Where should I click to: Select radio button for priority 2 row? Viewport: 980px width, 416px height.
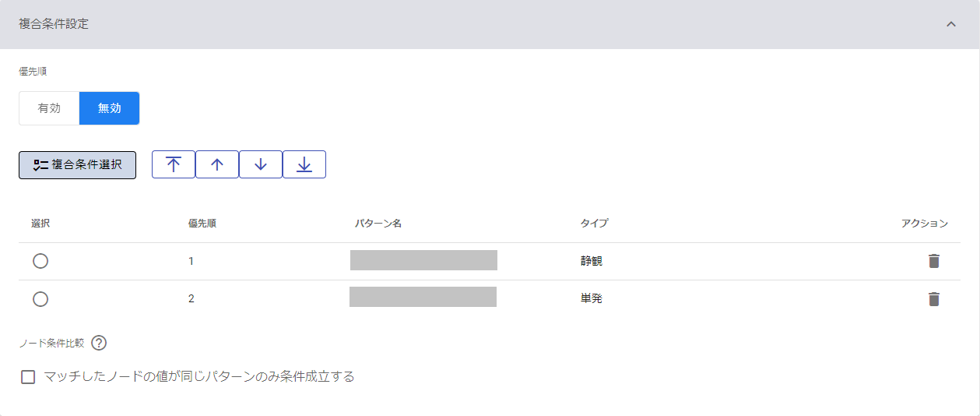tap(40, 299)
